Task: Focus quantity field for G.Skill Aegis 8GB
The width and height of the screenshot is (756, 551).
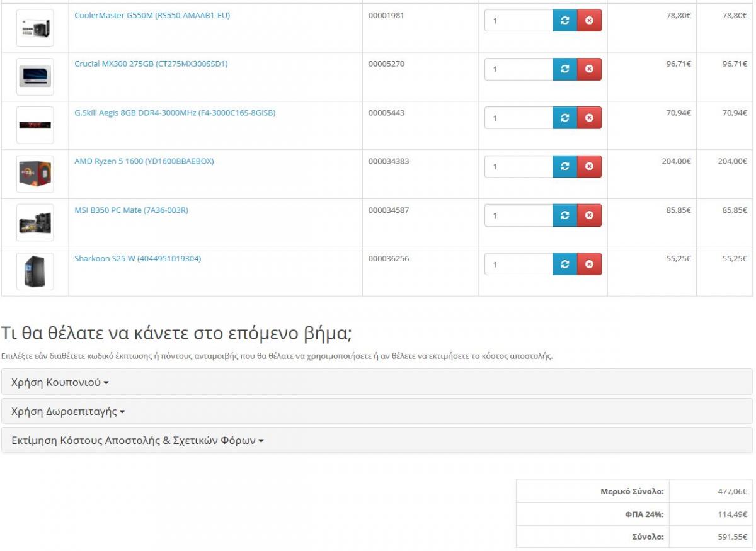Action: pos(518,118)
